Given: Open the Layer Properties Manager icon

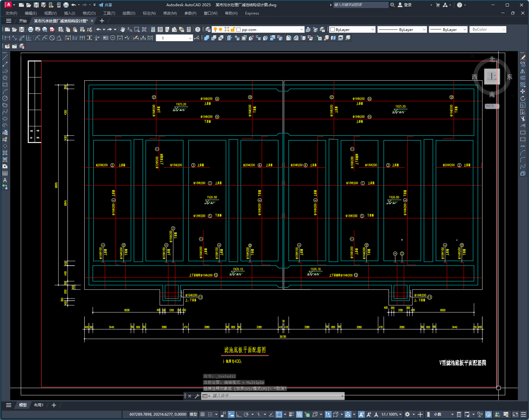Looking at the screenshot, I should coord(208,29).
